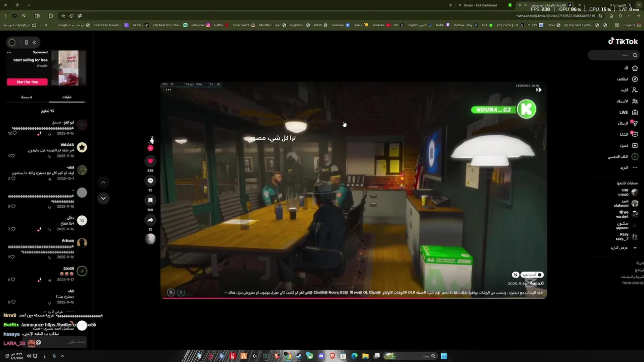This screenshot has width=644, height=362.
Task: Open Wd.068 commenter profile avatar
Action: pos(82,147)
